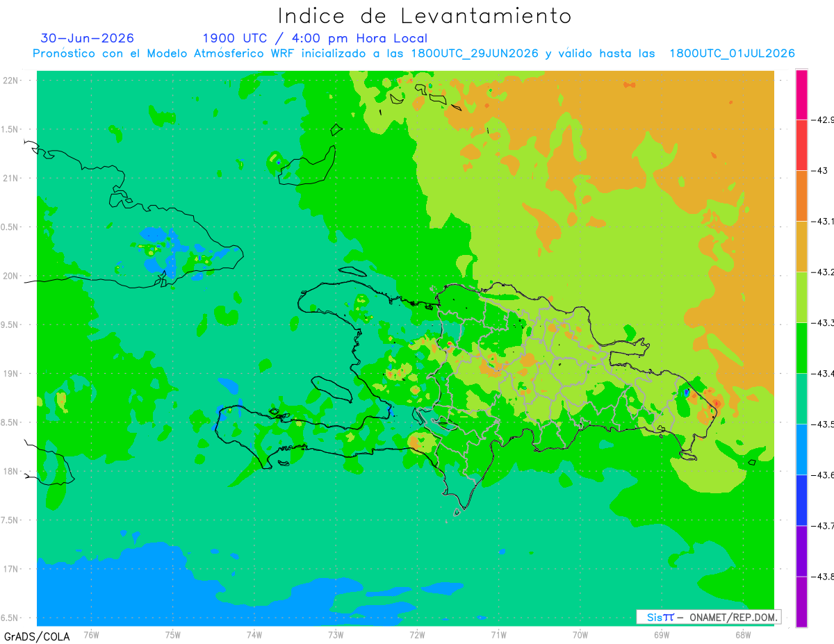Click the '73W' longitude label

pos(336,634)
